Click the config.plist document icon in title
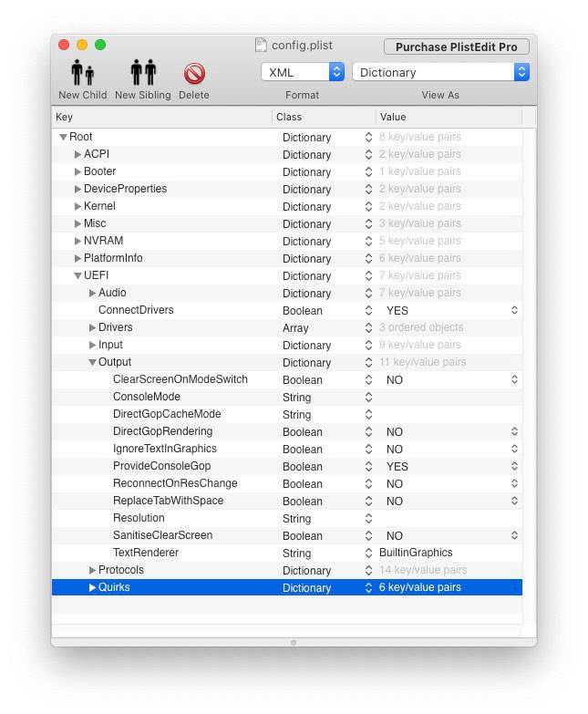 coord(261,45)
